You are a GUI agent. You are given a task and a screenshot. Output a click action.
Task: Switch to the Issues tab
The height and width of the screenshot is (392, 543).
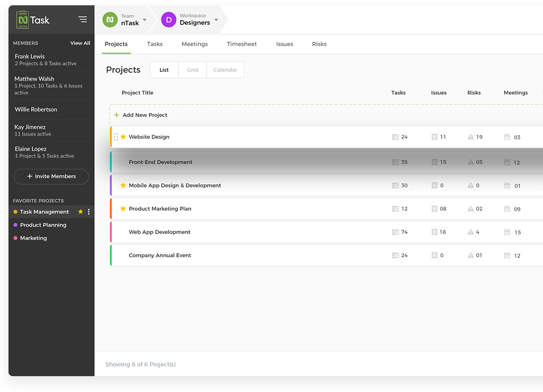click(x=285, y=44)
